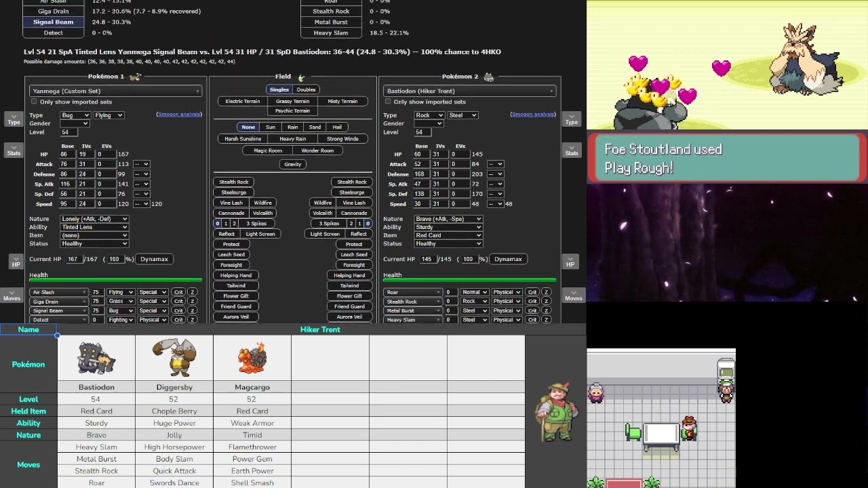Toggle the Gravity field condition

292,164
